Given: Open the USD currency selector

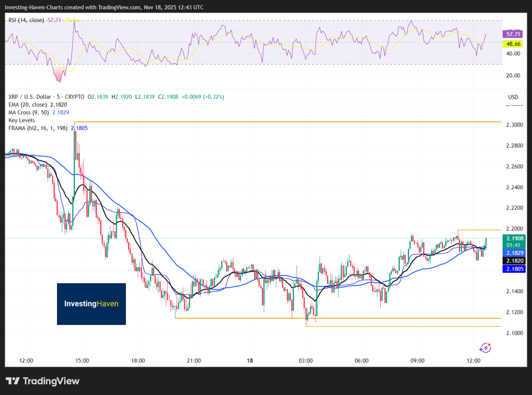Looking at the screenshot, I should 513,97.
